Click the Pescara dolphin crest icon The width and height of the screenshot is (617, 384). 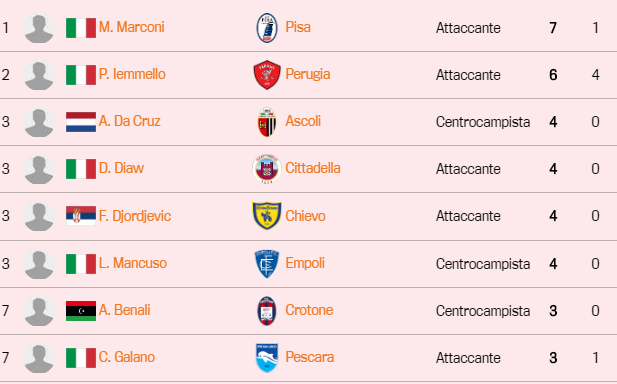(267, 358)
